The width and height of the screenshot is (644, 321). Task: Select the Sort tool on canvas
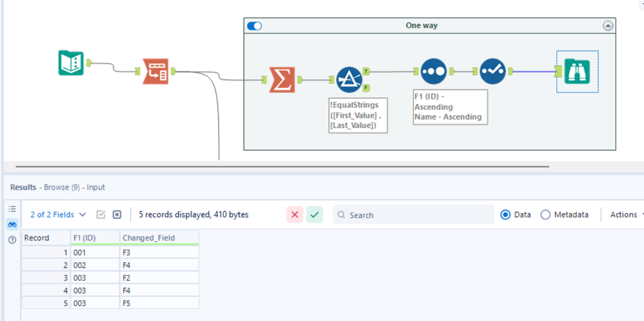click(x=434, y=71)
